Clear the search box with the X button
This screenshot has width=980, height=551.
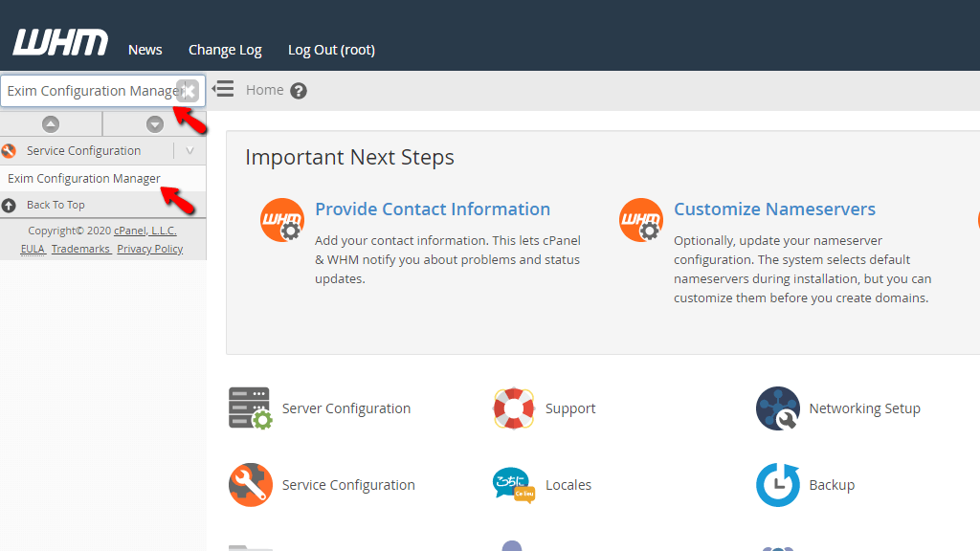[188, 91]
